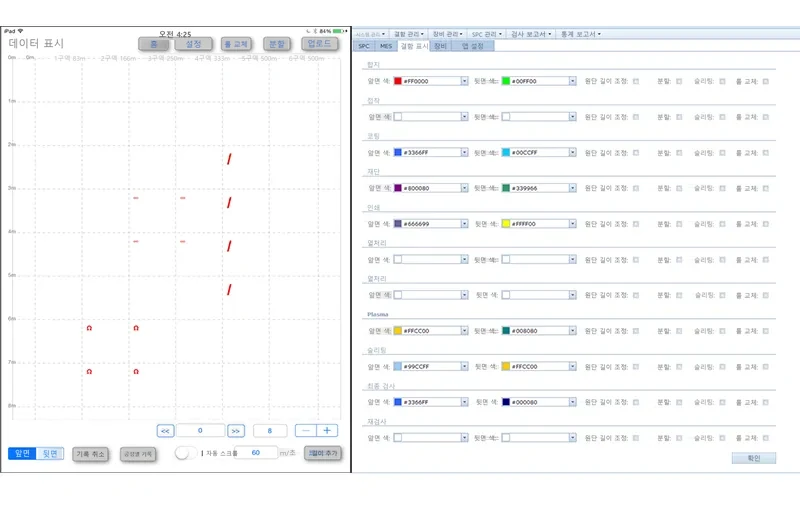
Task: Tap the iPad battery status icon
Action: (339, 31)
